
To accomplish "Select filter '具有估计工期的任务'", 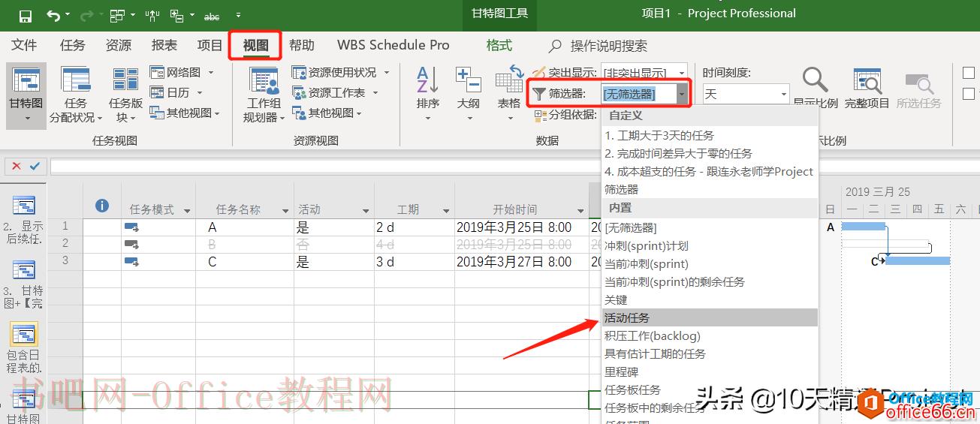I will point(710,353).
